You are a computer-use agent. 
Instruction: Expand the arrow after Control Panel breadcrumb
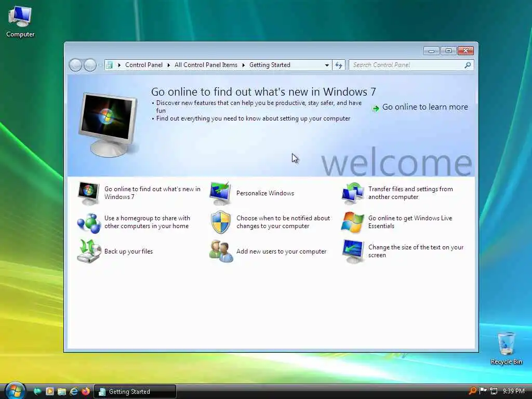point(168,65)
